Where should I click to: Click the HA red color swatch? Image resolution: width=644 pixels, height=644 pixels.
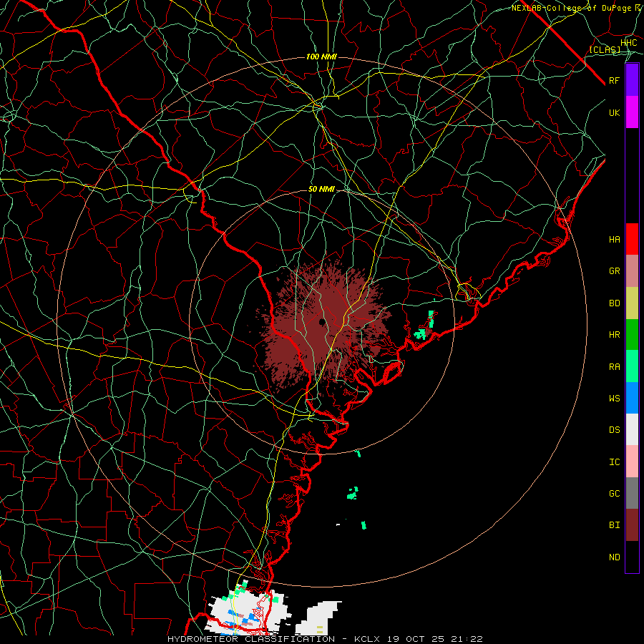point(632,239)
